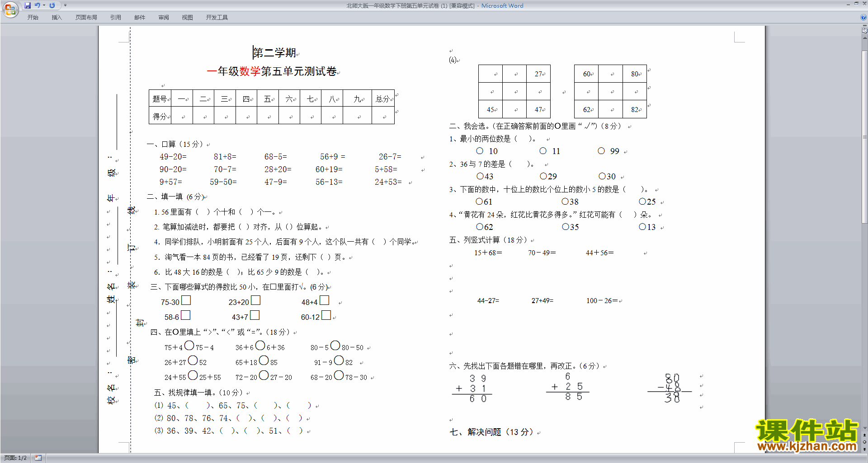Click the grid cell containing 27

tap(538, 74)
